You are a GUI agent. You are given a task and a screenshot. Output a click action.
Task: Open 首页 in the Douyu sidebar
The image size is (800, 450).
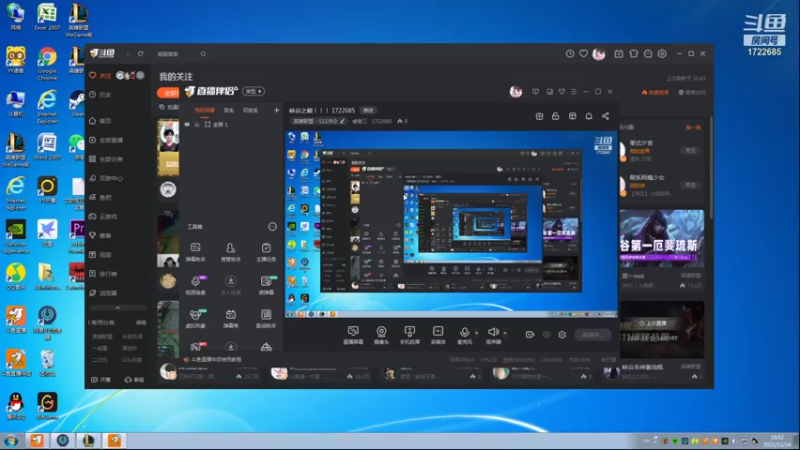pyautogui.click(x=101, y=121)
